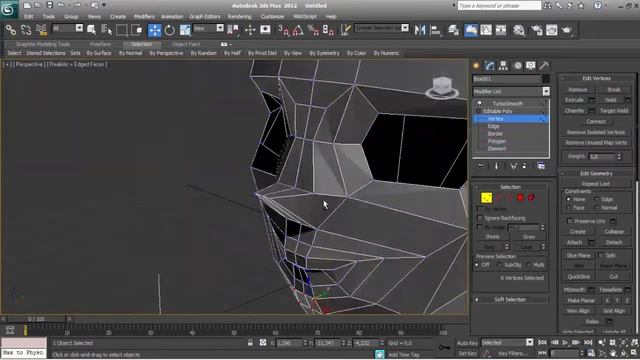Click the Bind to Space Warp icon
Image resolution: width=640 pixels, height=360 pixels.
[41, 30]
